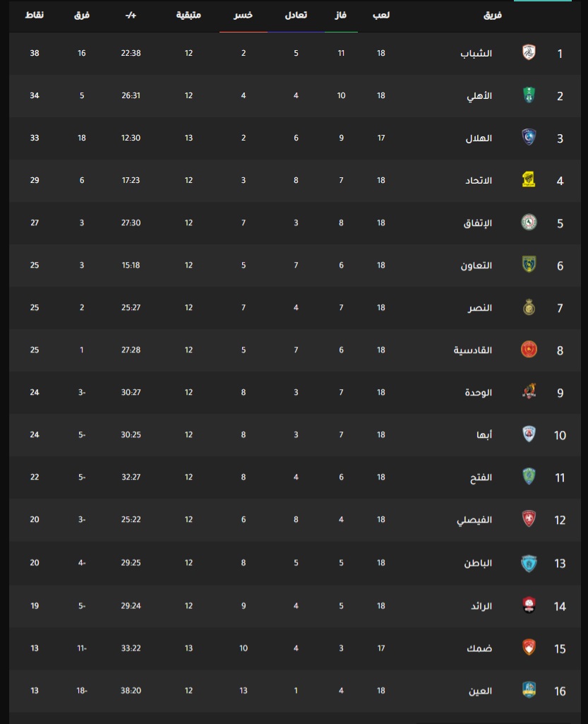Viewport: 588px width, 724px height.
Task: Click the الهلال blue club crest
Action: 529,138
